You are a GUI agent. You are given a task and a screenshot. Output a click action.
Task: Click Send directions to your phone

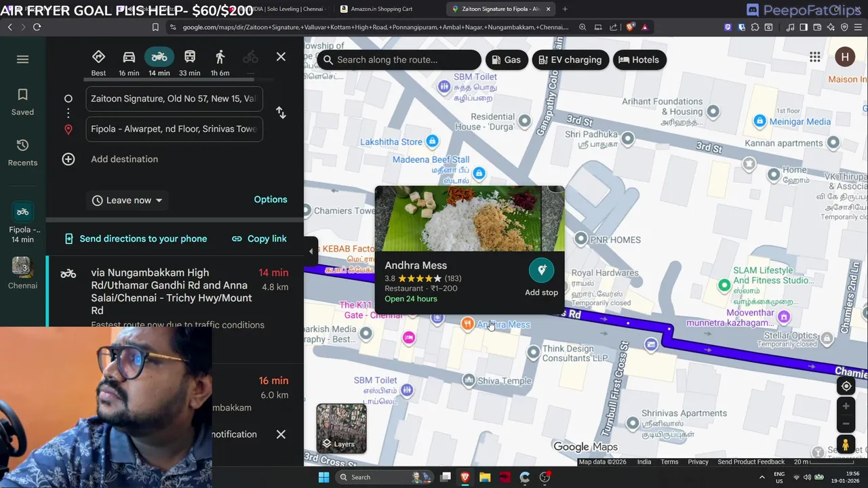click(x=136, y=239)
